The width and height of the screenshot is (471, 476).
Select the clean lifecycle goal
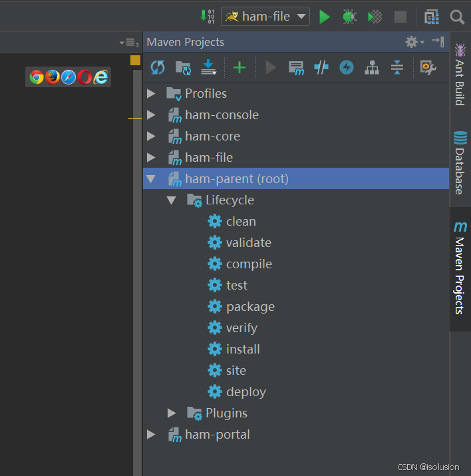(232, 221)
